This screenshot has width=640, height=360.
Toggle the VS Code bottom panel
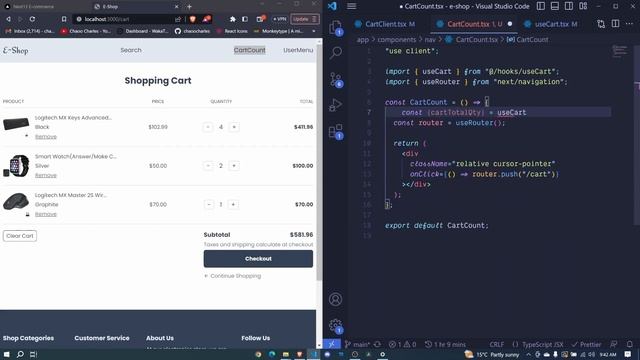pos(555,6)
